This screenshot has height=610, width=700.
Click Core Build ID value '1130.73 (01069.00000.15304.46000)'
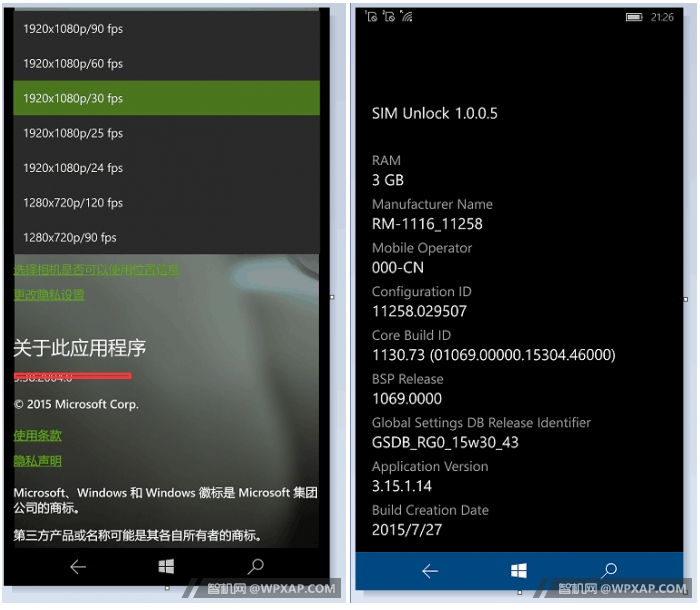(x=494, y=355)
